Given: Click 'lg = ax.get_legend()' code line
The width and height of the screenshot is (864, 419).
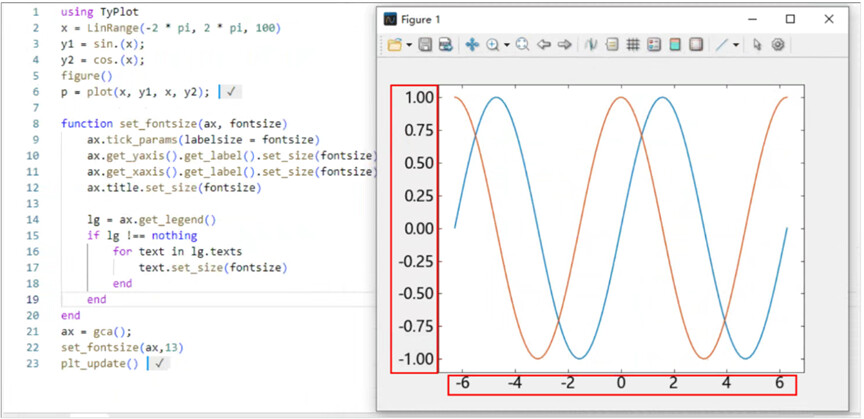Looking at the screenshot, I should (x=152, y=219).
